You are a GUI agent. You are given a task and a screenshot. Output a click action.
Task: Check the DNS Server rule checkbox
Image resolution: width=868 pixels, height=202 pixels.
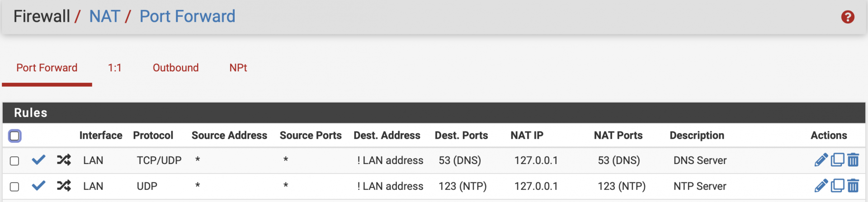coord(14,161)
